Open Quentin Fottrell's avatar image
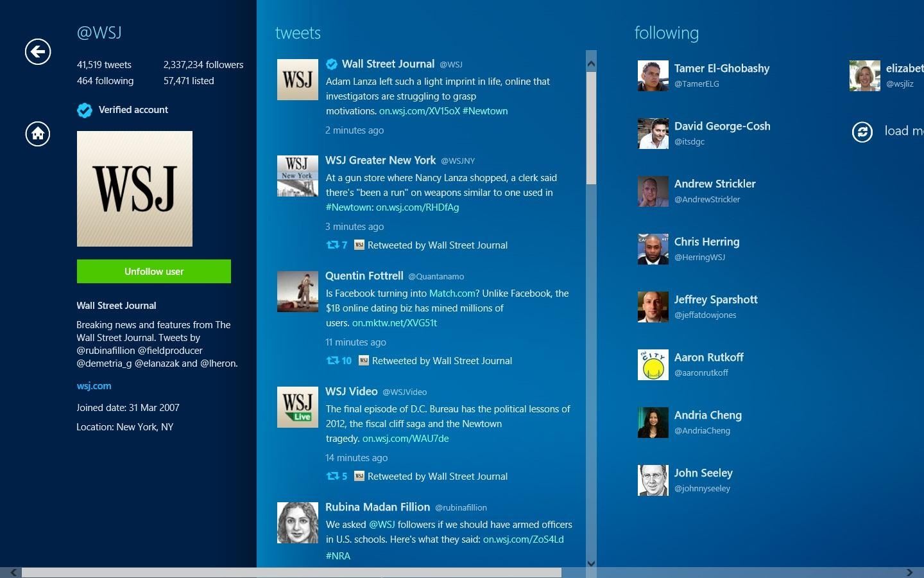Screen dimensions: 924x578 [298, 292]
